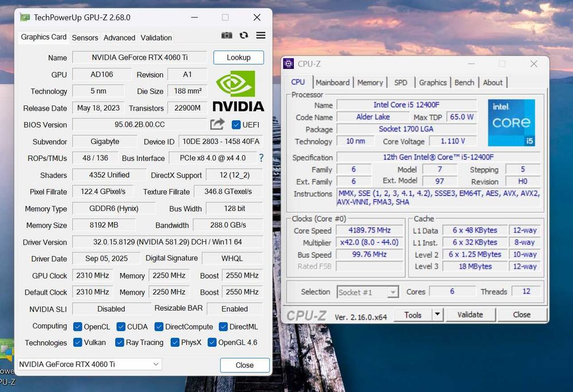This screenshot has width=573, height=392.
Task: Open the Memory tab in CPU-Z
Action: [370, 83]
